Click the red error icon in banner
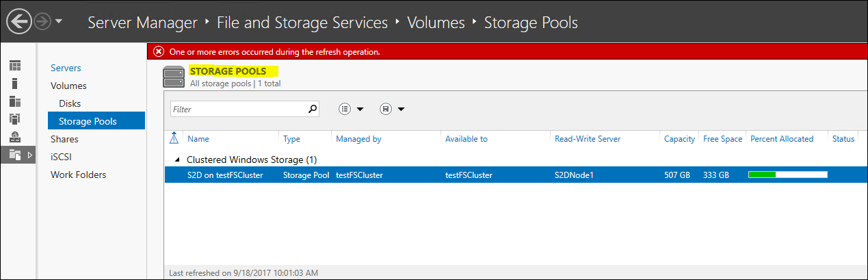 point(159,51)
